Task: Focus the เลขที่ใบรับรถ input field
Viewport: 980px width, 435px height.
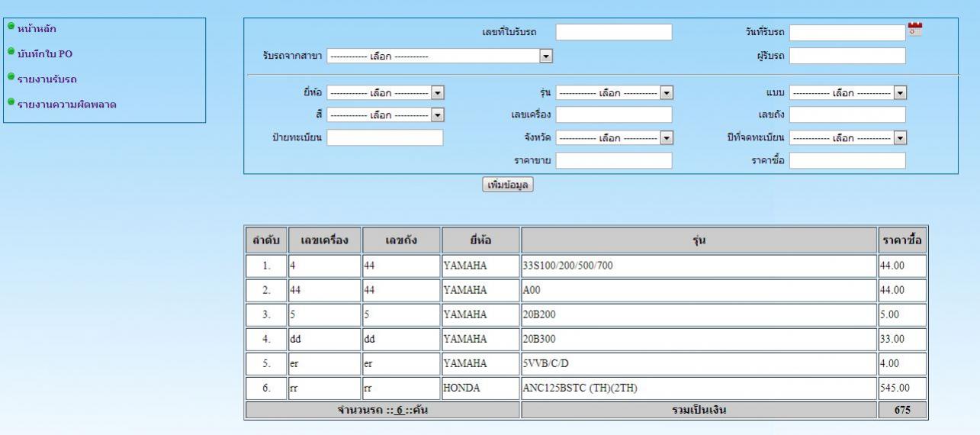Action: point(614,32)
